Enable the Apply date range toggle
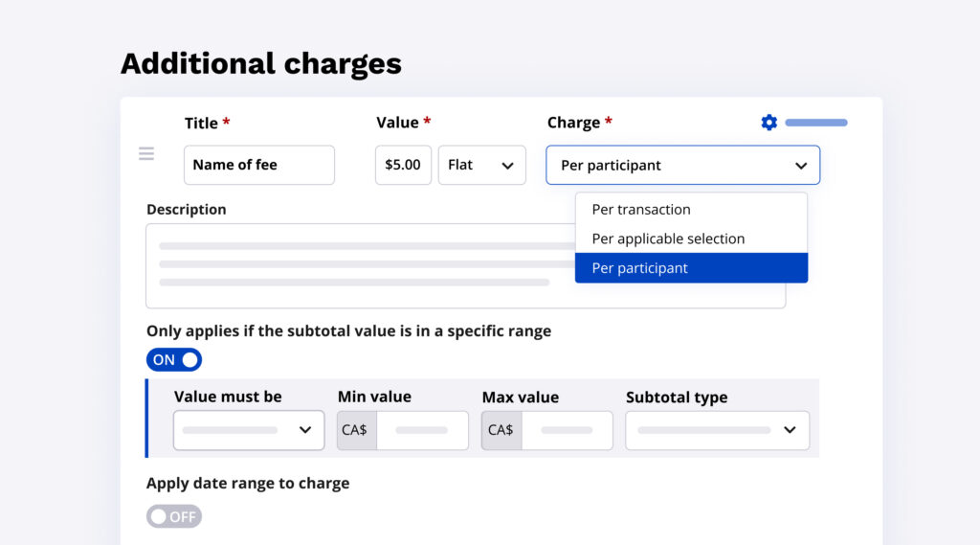The width and height of the screenshot is (980, 545). [x=174, y=516]
